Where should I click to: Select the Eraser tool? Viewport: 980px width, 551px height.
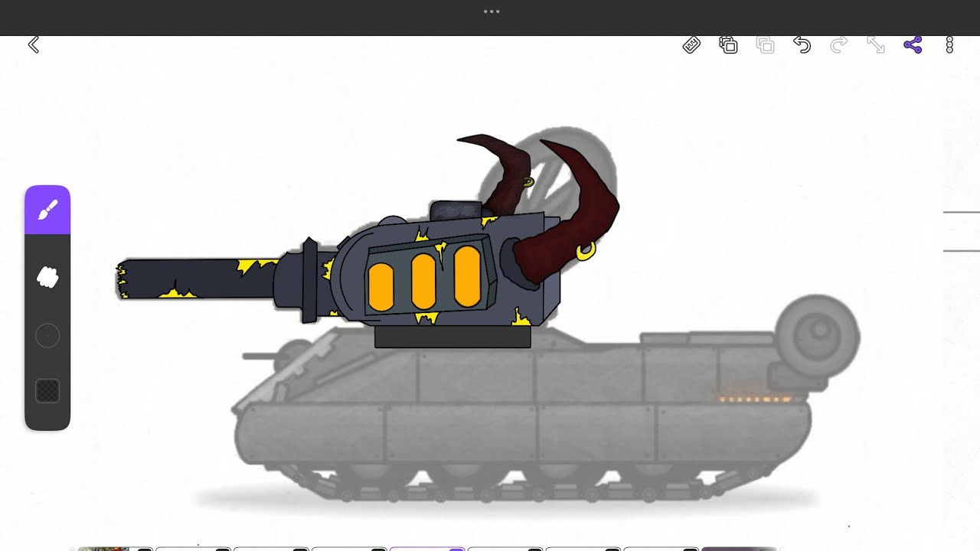[47, 277]
